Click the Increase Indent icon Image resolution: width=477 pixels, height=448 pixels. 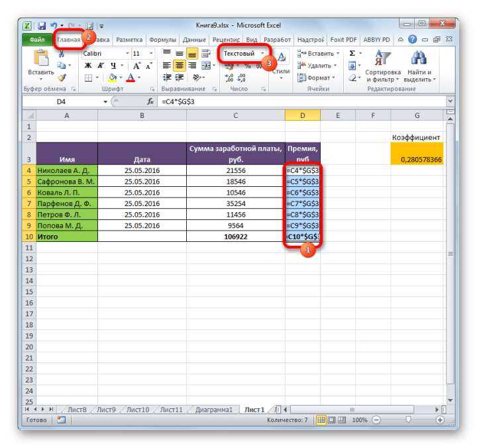click(180, 78)
